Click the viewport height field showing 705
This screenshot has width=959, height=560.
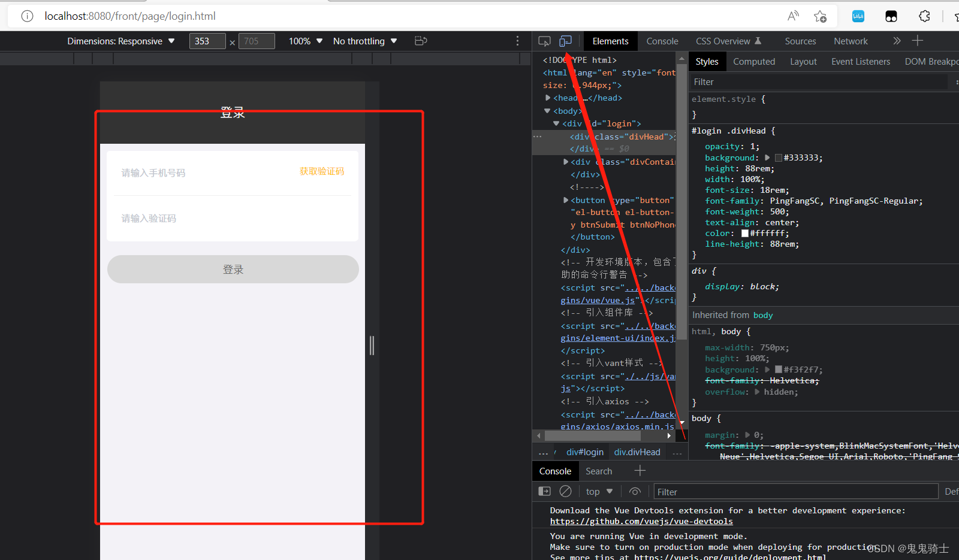[257, 41]
